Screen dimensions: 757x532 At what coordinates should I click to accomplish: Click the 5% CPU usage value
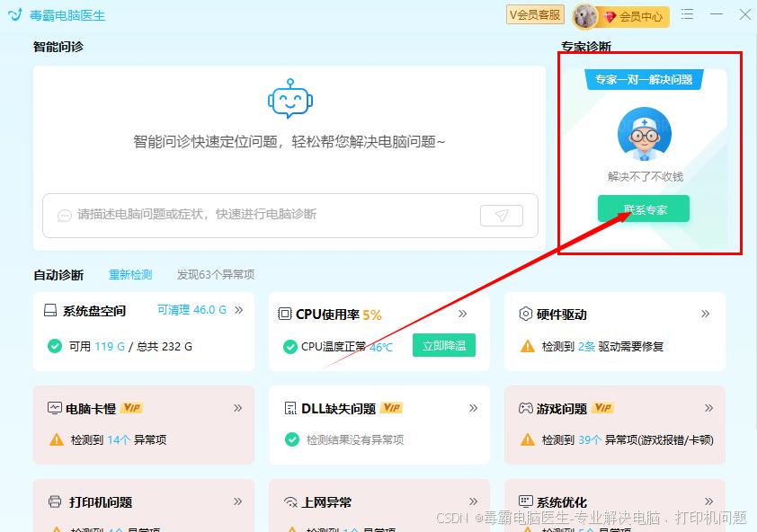pyautogui.click(x=371, y=315)
